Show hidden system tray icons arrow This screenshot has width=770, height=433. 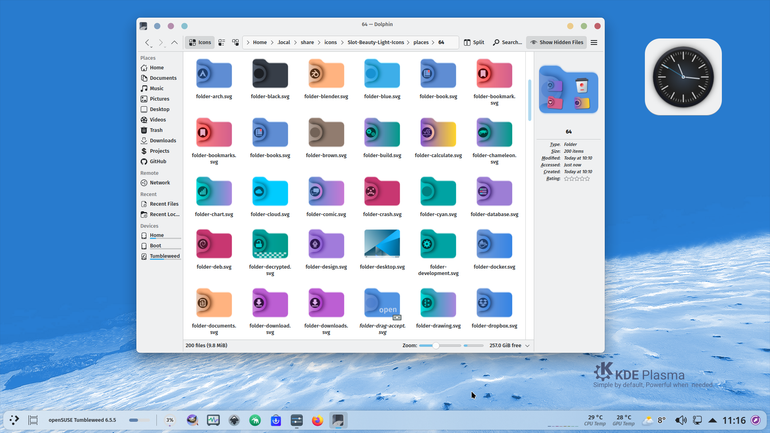pos(712,420)
